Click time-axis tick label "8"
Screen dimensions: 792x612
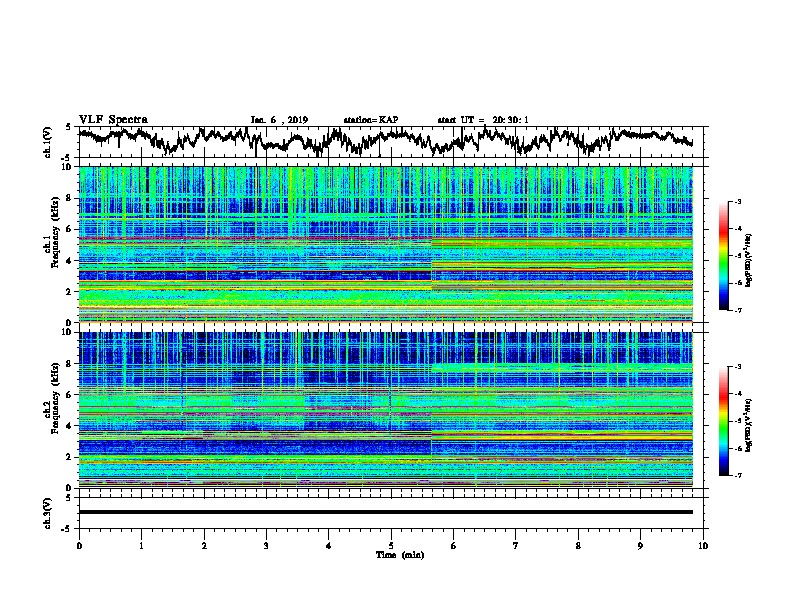tap(578, 546)
